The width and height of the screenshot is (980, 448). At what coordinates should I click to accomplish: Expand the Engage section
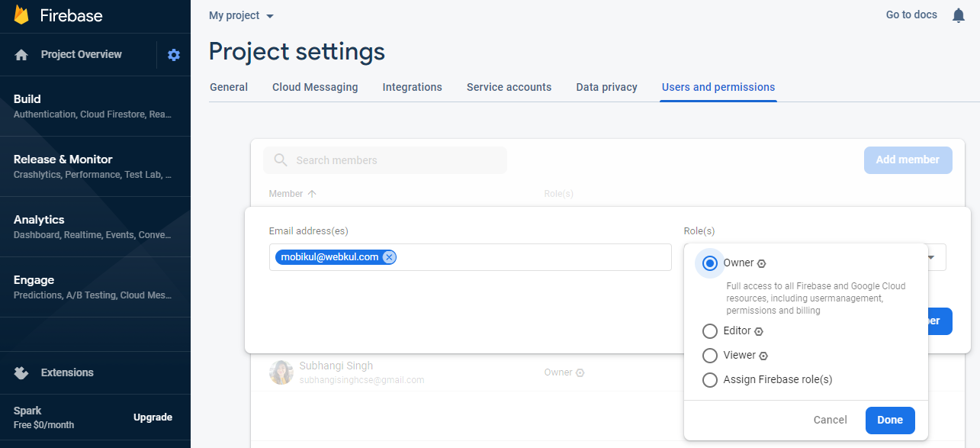click(95, 287)
